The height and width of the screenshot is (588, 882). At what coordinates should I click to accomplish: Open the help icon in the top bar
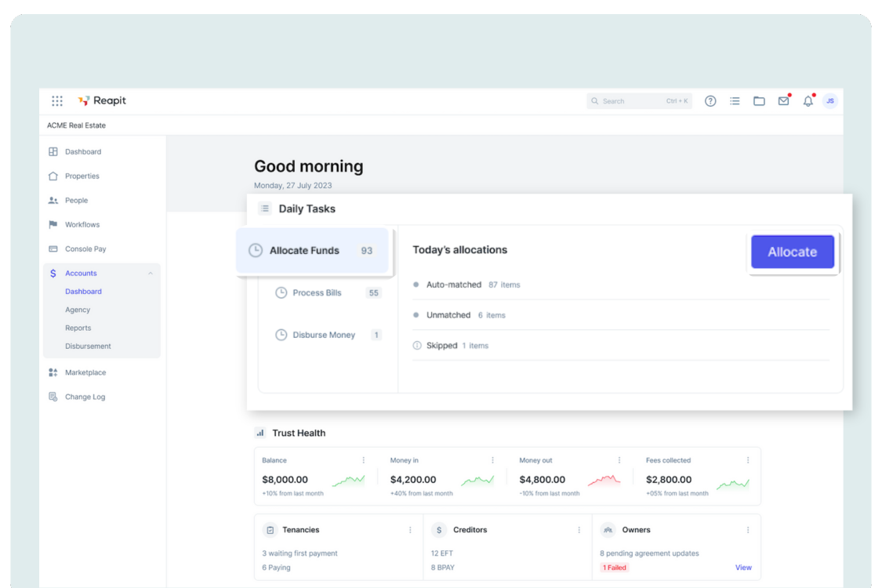[710, 100]
